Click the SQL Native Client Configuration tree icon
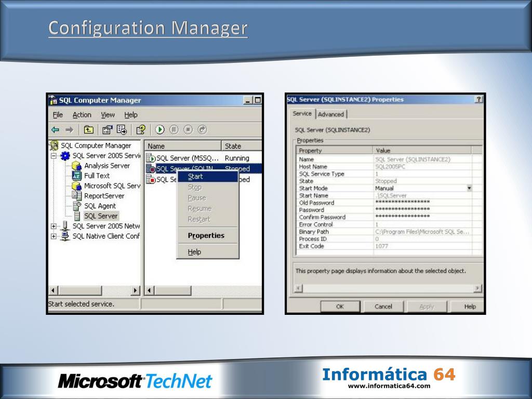 pos(65,236)
